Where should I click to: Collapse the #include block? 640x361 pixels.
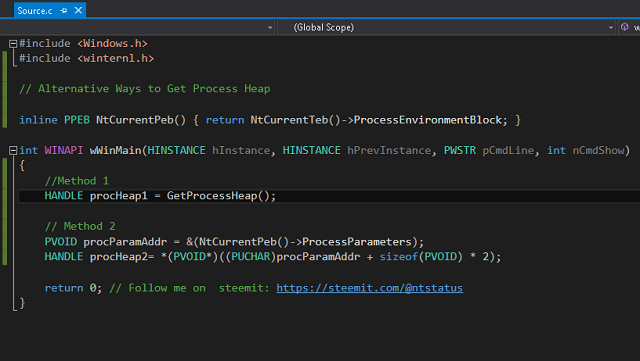point(13,44)
